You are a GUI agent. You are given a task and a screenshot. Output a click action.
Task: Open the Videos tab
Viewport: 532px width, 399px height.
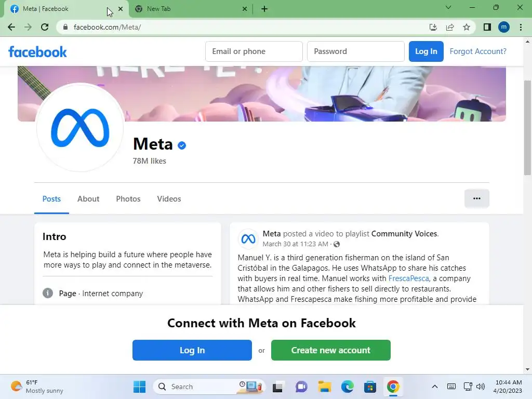tap(169, 199)
